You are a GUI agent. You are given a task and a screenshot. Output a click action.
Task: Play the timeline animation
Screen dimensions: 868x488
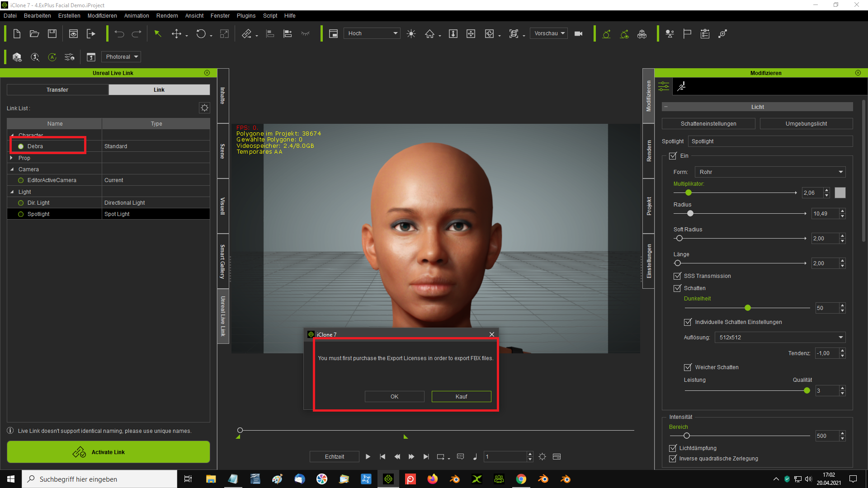(368, 457)
